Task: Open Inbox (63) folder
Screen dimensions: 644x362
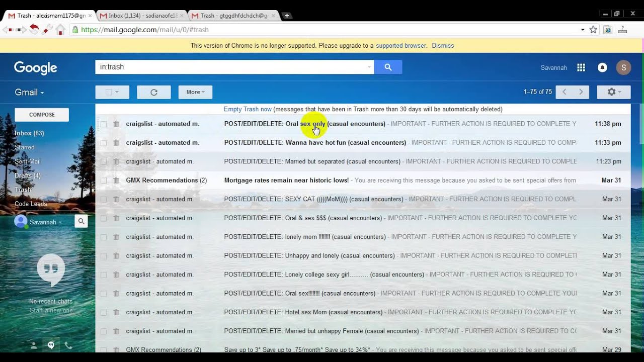Action: [29, 133]
